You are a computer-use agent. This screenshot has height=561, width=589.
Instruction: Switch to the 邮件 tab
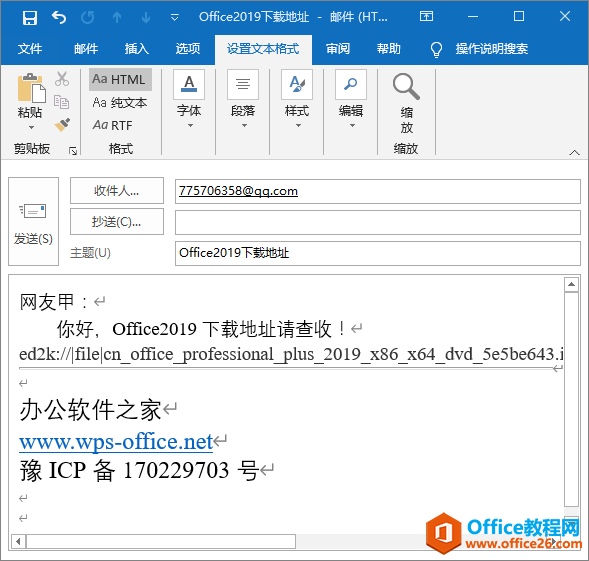point(86,49)
